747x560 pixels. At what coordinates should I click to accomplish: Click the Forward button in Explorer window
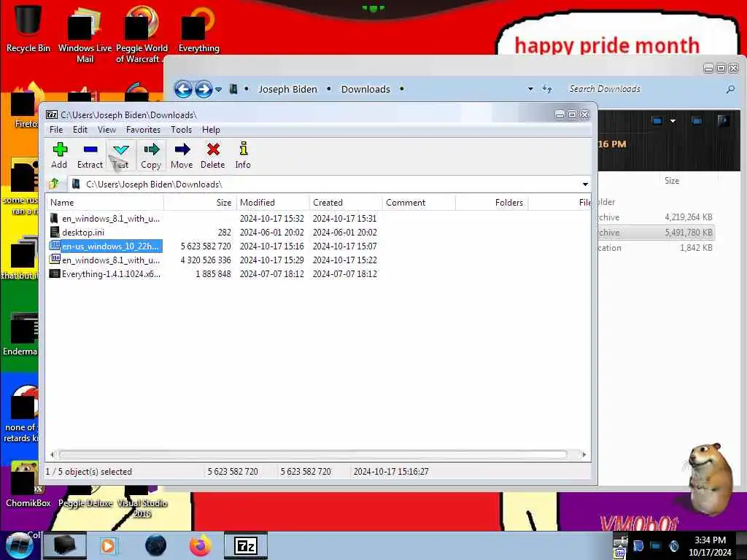(204, 89)
